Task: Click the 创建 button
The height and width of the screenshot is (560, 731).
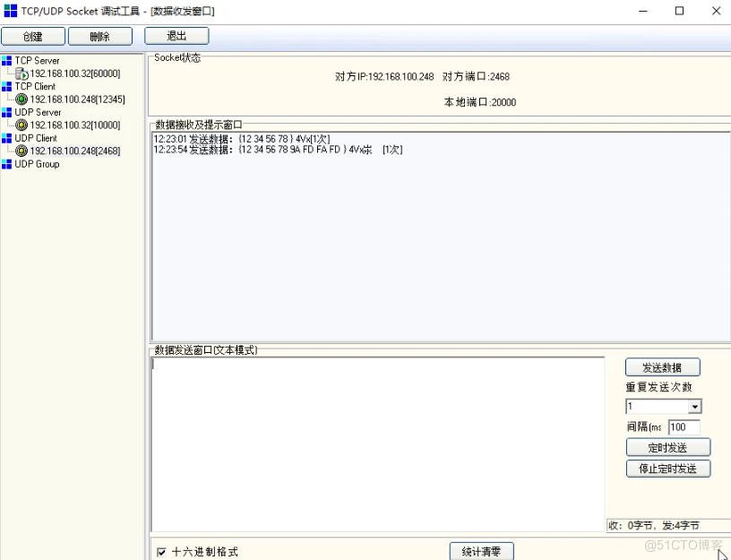Action: 32,36
